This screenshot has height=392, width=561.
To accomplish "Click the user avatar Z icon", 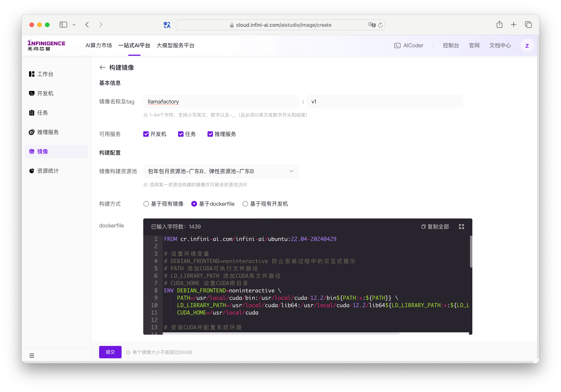I will (x=527, y=46).
